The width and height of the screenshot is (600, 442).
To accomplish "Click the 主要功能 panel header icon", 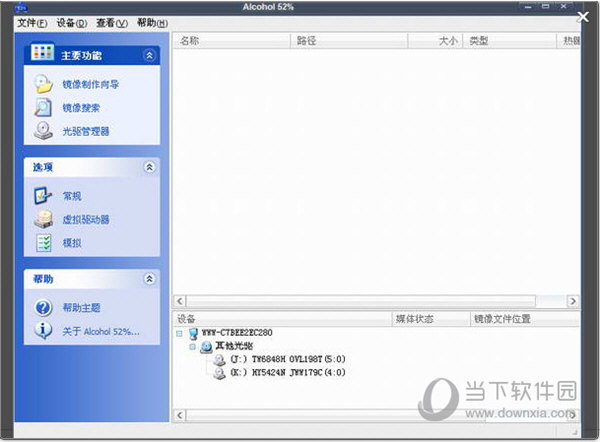I will (x=42, y=52).
